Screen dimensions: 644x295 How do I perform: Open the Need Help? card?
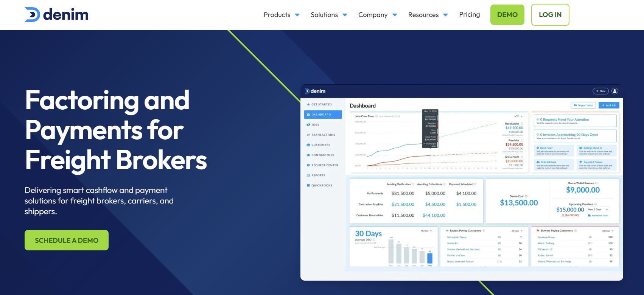(x=554, y=151)
